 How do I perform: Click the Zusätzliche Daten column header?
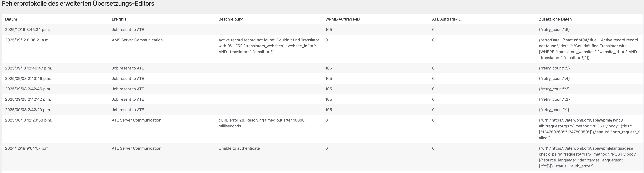tap(555, 19)
